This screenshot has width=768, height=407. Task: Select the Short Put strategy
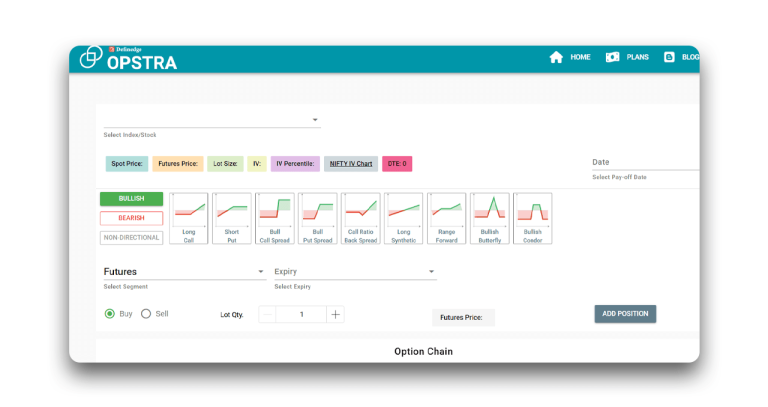[232, 218]
